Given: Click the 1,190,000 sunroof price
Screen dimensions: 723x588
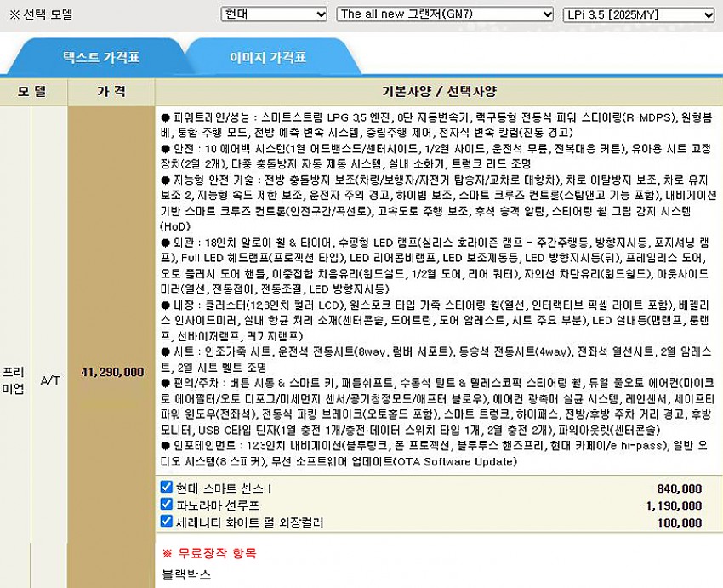Looking at the screenshot, I should point(674,505).
